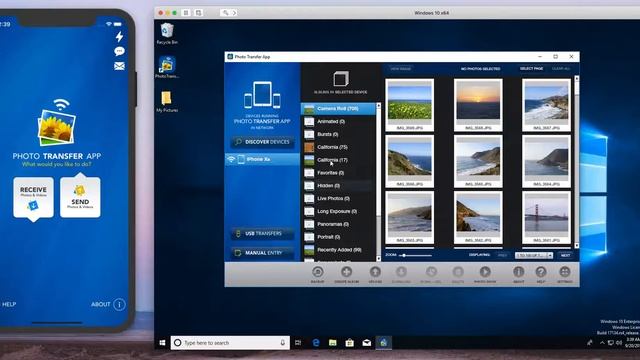Open File Explorer from taskbar
640x360 pixels.
coord(333,343)
